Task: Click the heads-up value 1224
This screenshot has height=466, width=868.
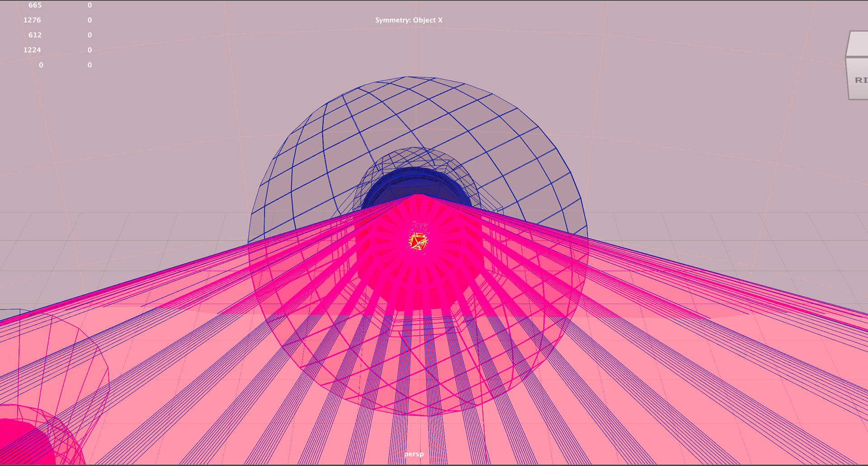Action: pos(32,50)
